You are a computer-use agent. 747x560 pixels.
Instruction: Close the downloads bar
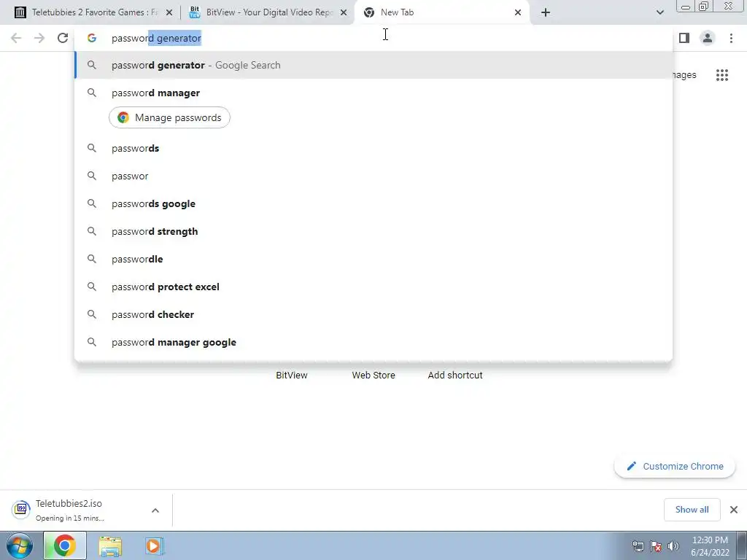pos(734,510)
